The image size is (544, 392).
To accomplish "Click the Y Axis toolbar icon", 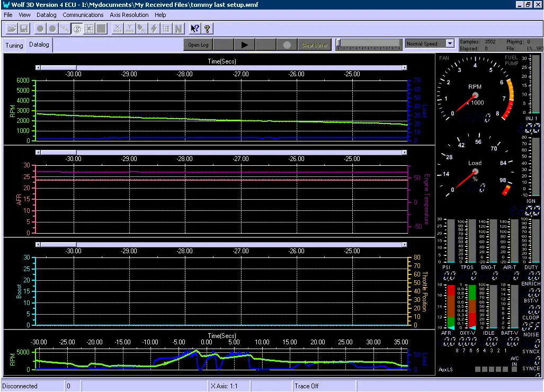I will [129, 29].
